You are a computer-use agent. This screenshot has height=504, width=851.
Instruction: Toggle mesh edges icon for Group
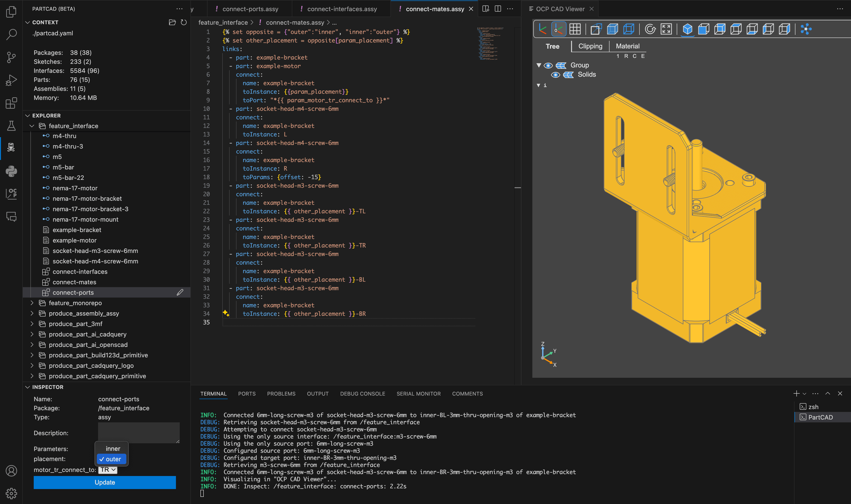point(561,65)
